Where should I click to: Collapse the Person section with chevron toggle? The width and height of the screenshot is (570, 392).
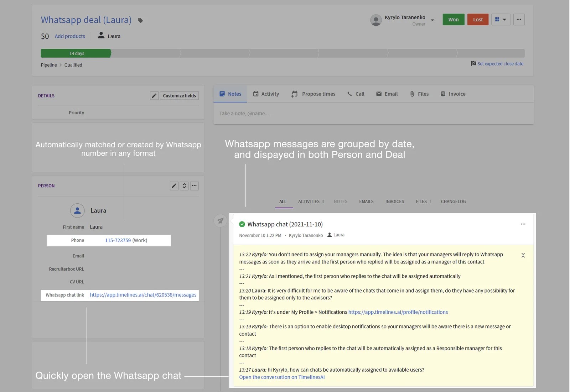tap(184, 186)
